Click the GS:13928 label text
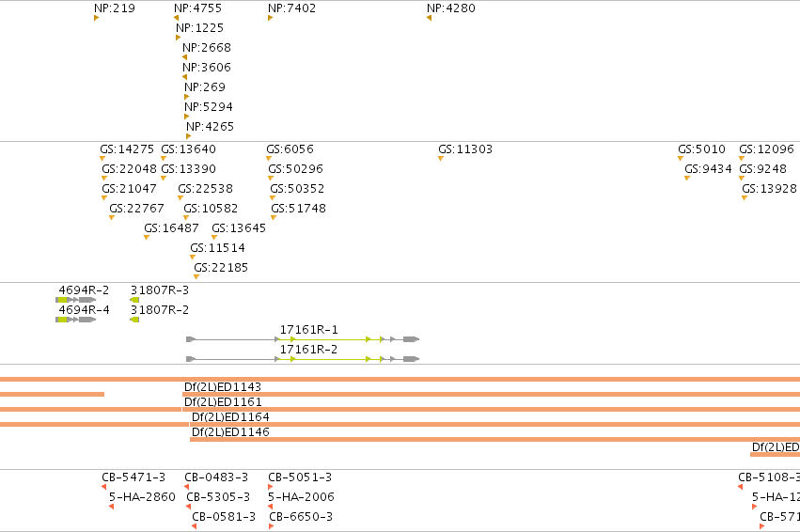The image size is (800, 532). click(x=769, y=189)
